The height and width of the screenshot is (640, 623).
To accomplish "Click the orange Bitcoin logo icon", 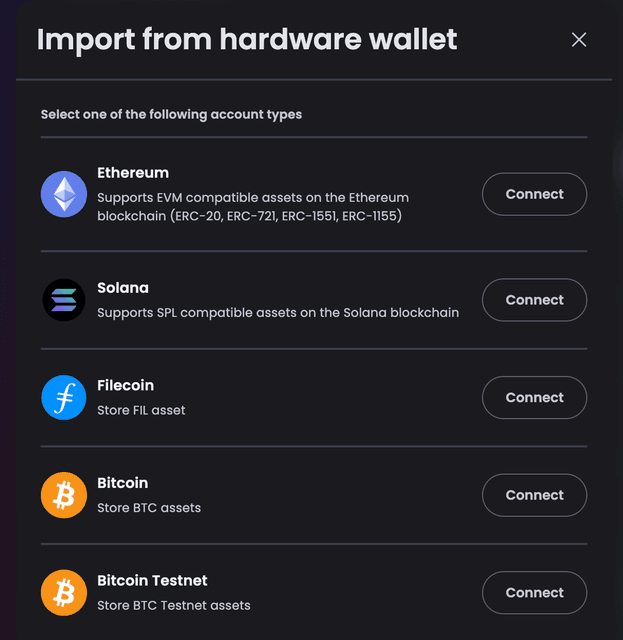I will [x=64, y=495].
